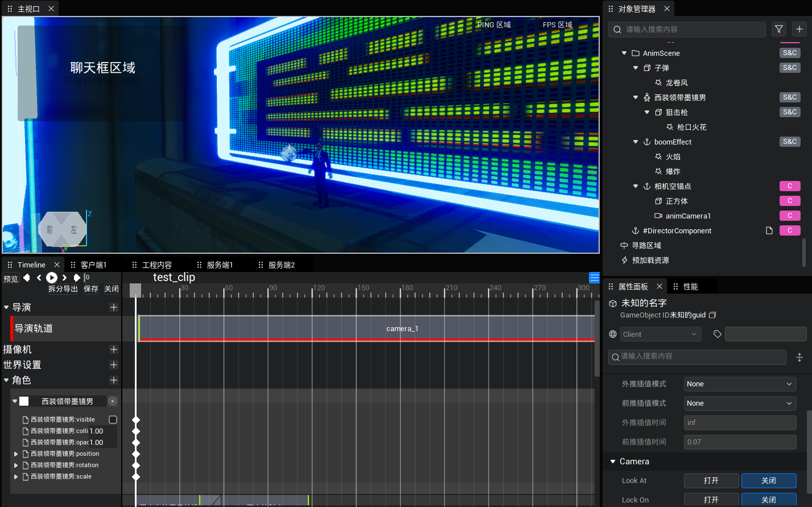Collapse the boomEffect node
The image size is (812, 507).
click(x=636, y=142)
